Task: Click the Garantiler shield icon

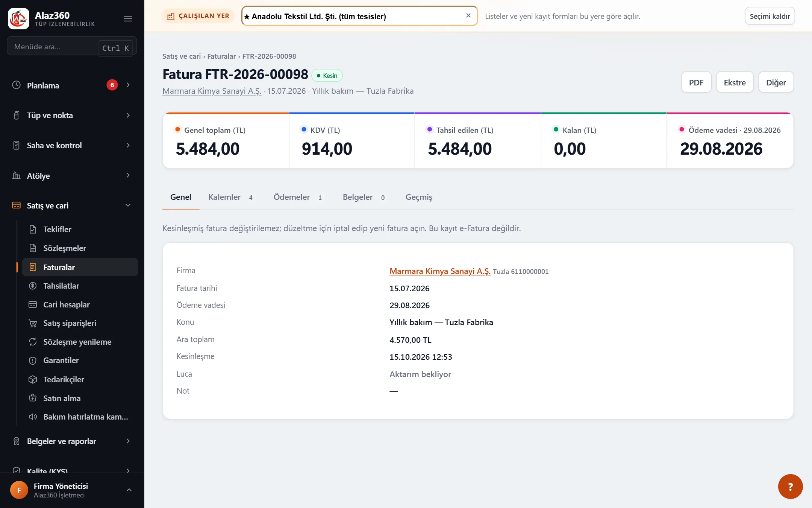Action: [x=33, y=360]
